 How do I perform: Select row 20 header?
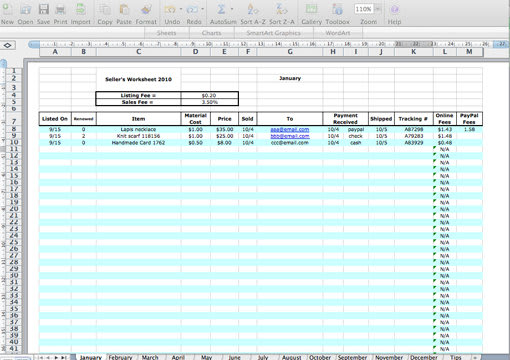(14, 209)
